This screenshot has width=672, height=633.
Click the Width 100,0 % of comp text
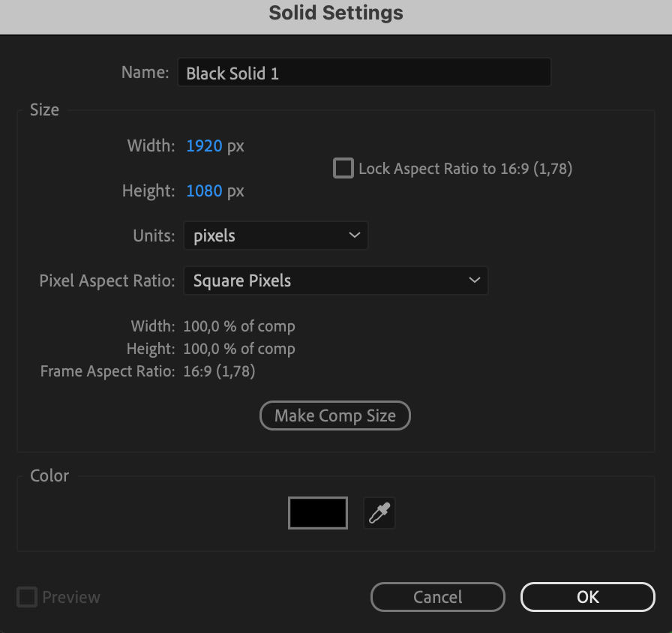(x=239, y=326)
